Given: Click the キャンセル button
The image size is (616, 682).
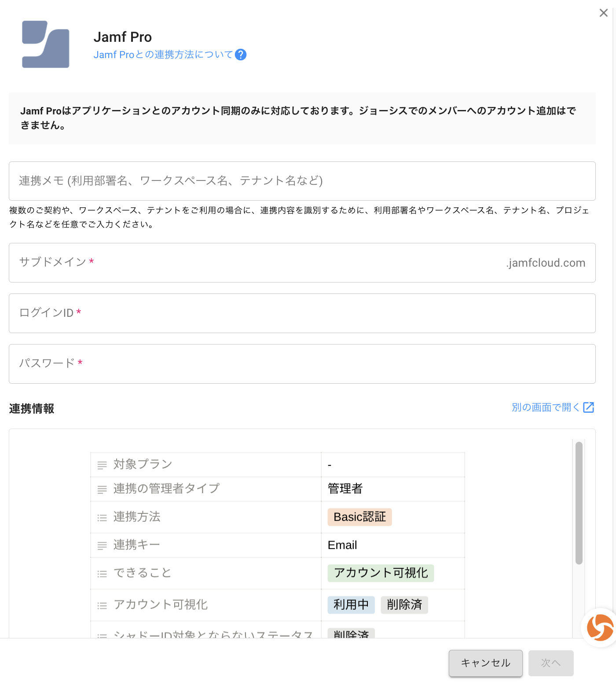Looking at the screenshot, I should (486, 663).
